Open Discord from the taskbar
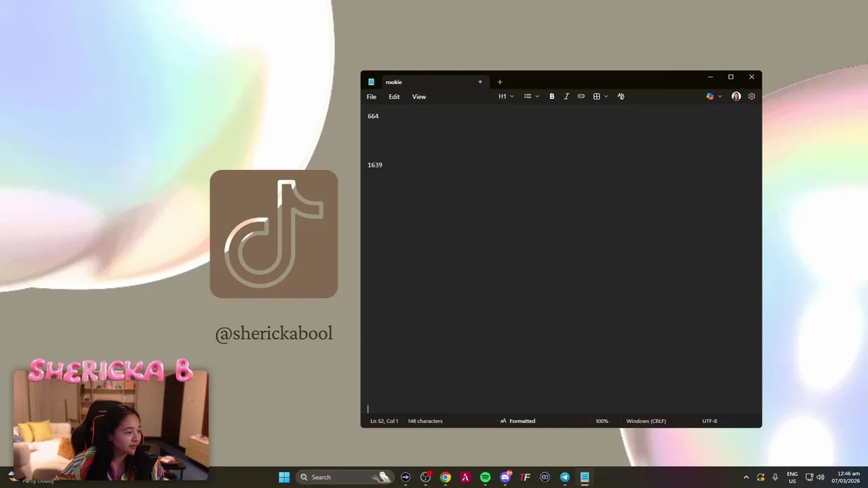The image size is (868, 488). coord(505,477)
